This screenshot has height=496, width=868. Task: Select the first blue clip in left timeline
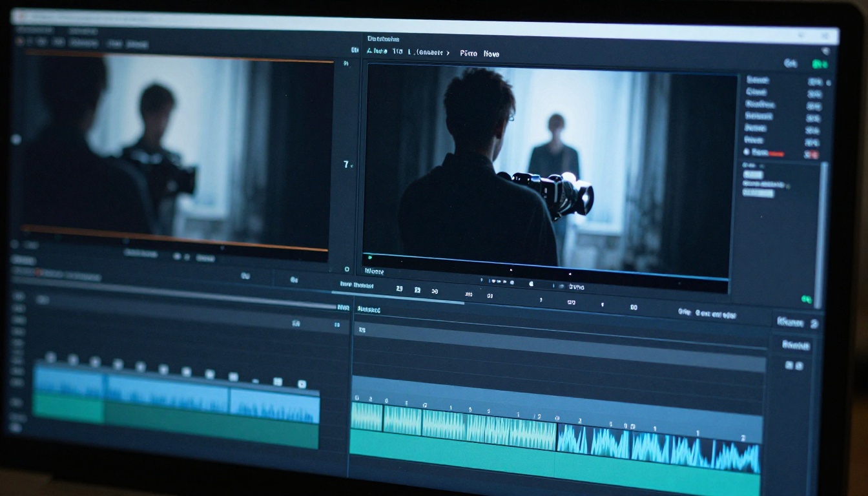69,380
